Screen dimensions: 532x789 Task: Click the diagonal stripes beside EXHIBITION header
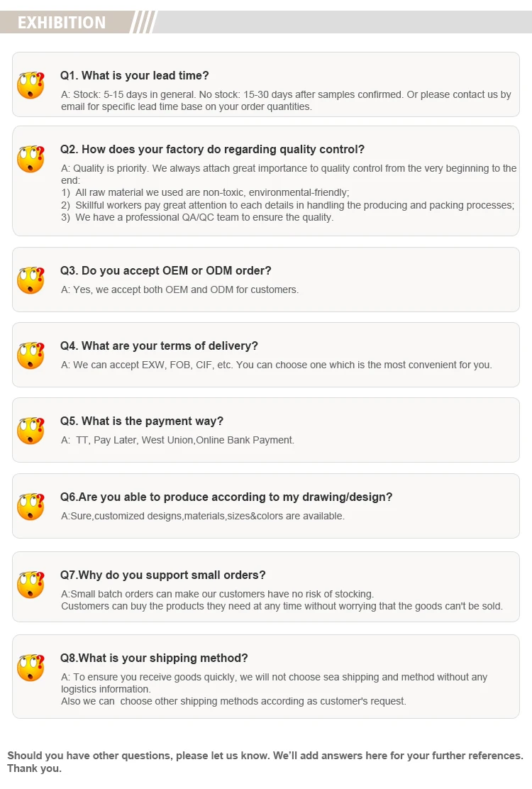click(x=143, y=22)
